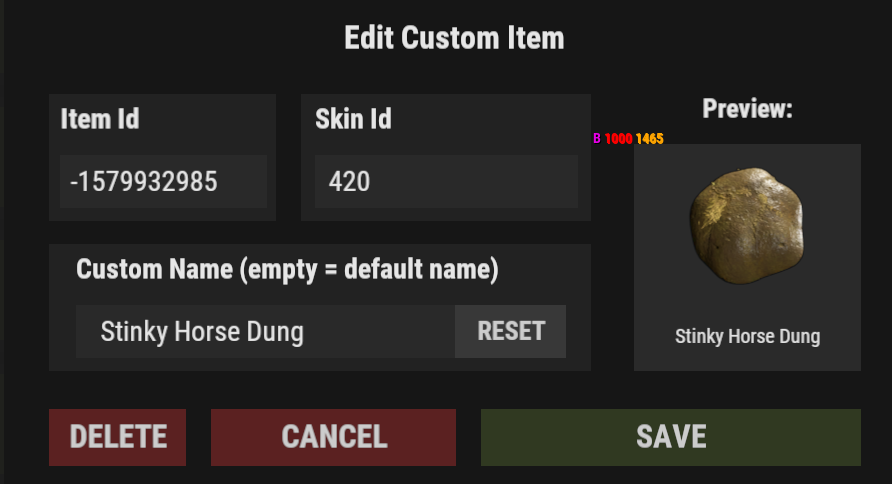Click the 420 skin id value
892x484 pixels.
coord(349,182)
